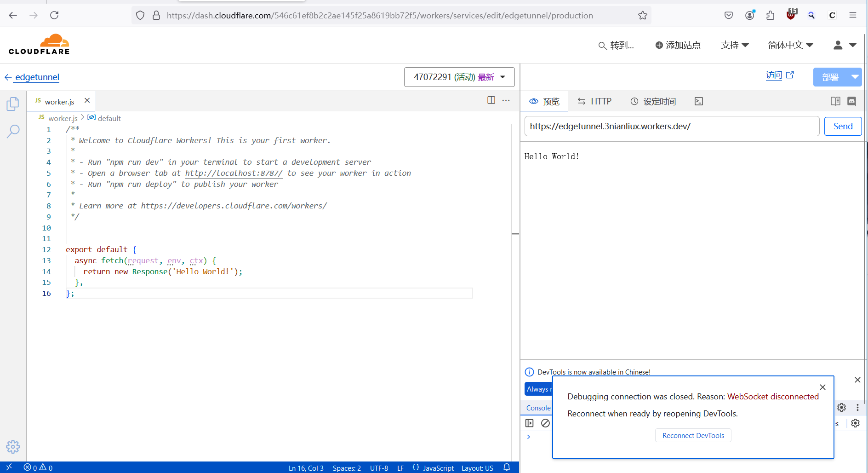Switch to the 预览 preview tab

(x=544, y=101)
